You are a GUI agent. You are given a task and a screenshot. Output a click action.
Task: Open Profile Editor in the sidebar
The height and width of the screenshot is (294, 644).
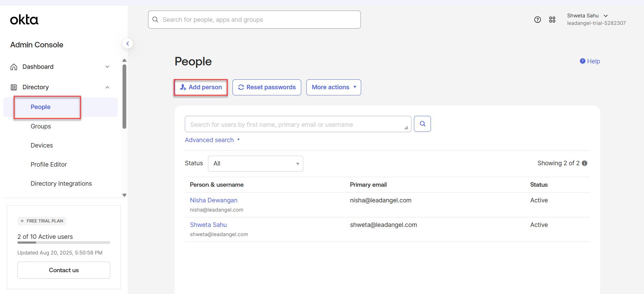(x=49, y=165)
